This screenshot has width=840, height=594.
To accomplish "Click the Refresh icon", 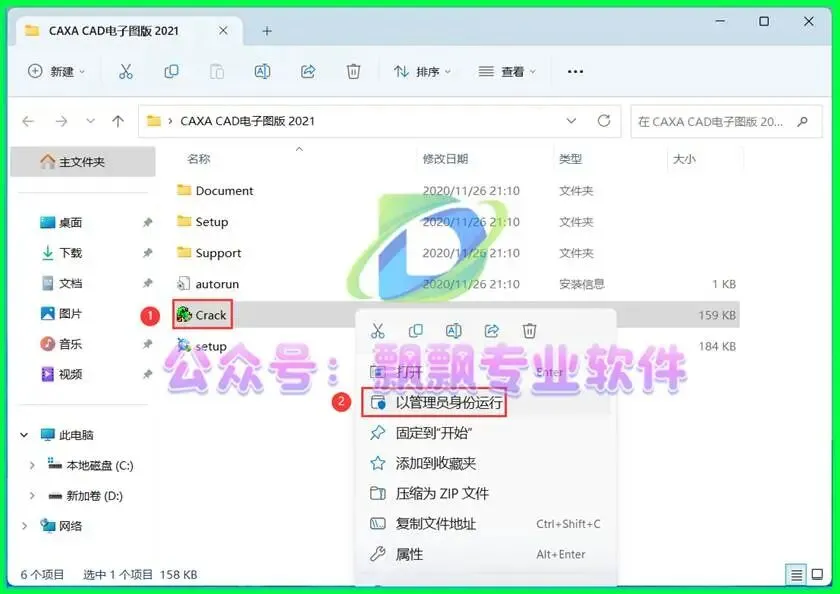I will point(604,121).
